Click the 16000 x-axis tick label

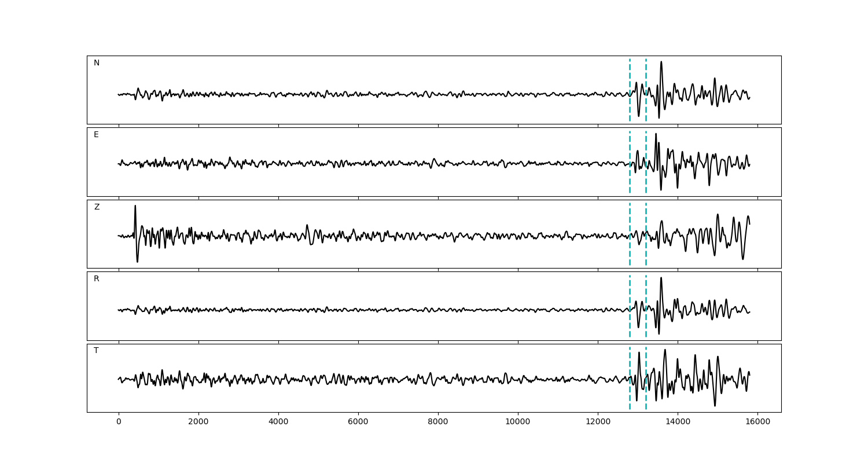757,422
